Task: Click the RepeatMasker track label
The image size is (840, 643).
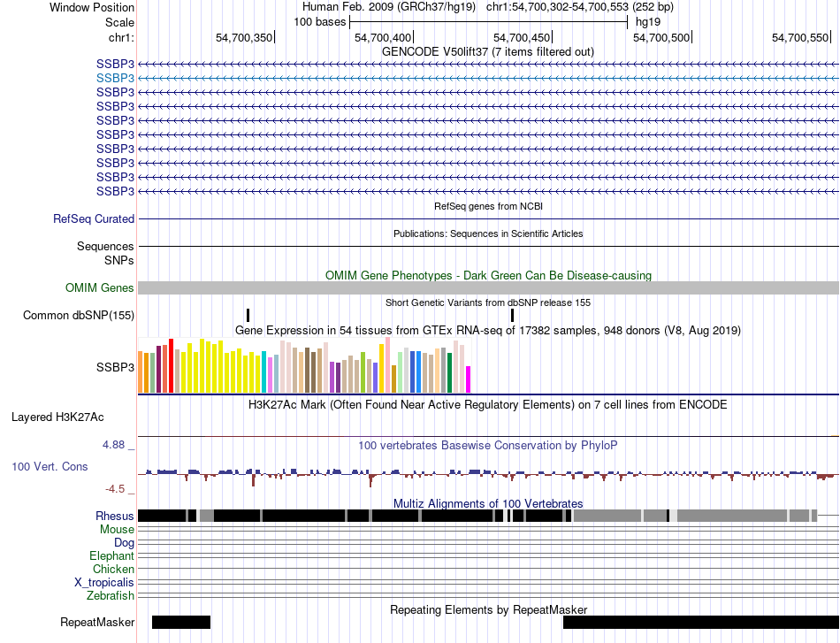Action: tap(97, 622)
